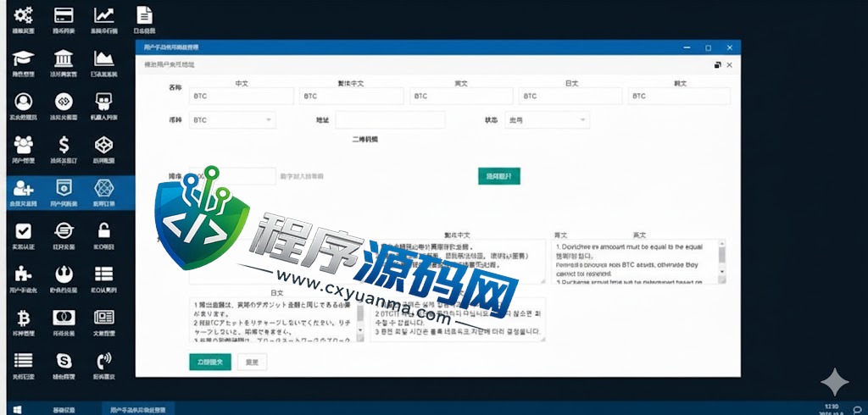
Task: Open the puzzle piece icon
Action: click(x=23, y=274)
